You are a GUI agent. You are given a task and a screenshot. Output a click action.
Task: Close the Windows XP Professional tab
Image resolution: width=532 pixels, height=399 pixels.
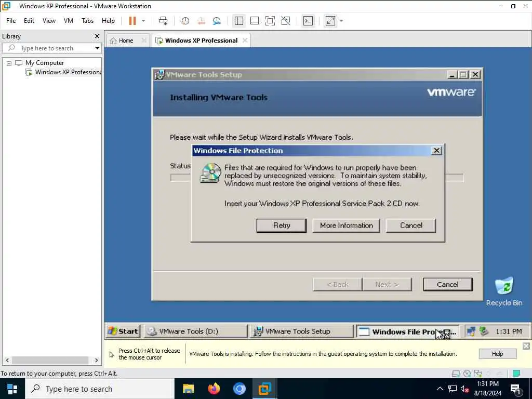245,41
